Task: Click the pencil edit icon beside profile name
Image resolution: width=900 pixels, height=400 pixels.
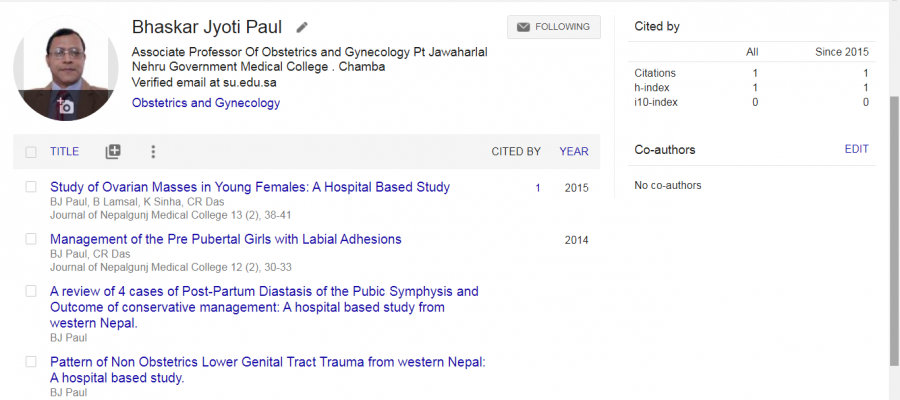Action: [302, 27]
